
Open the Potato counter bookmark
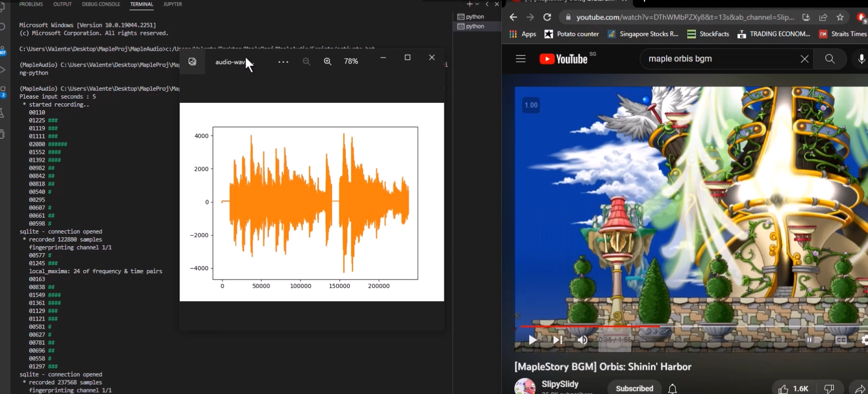pos(572,34)
